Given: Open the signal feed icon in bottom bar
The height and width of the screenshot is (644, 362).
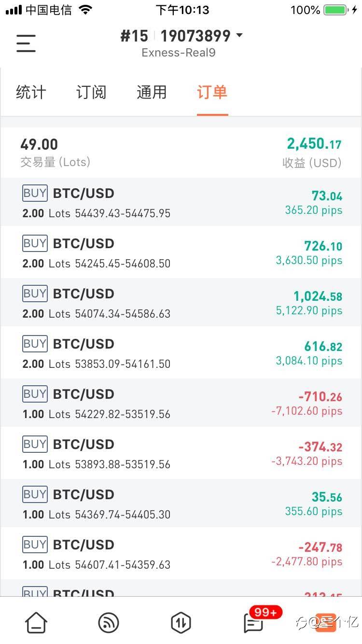Looking at the screenshot, I should click(x=109, y=622).
